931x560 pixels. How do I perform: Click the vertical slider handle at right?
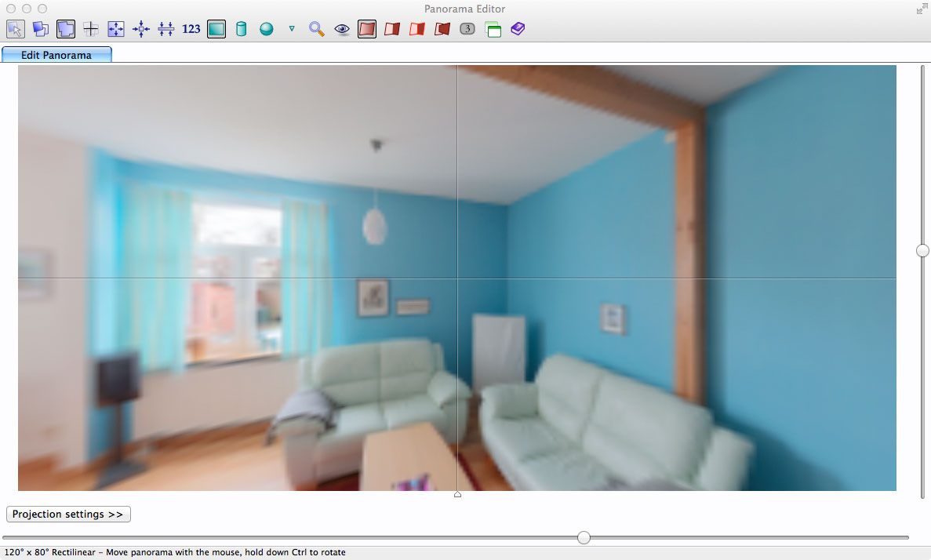click(x=922, y=250)
